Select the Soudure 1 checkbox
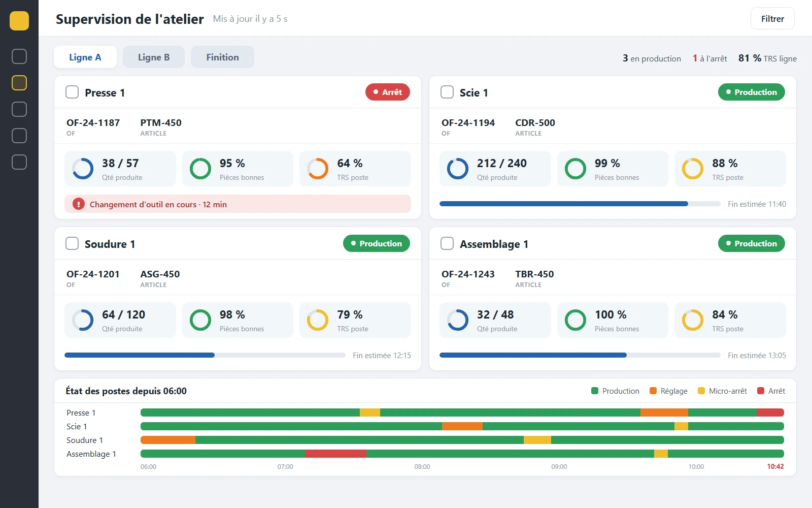The height and width of the screenshot is (508, 812). pos(72,243)
